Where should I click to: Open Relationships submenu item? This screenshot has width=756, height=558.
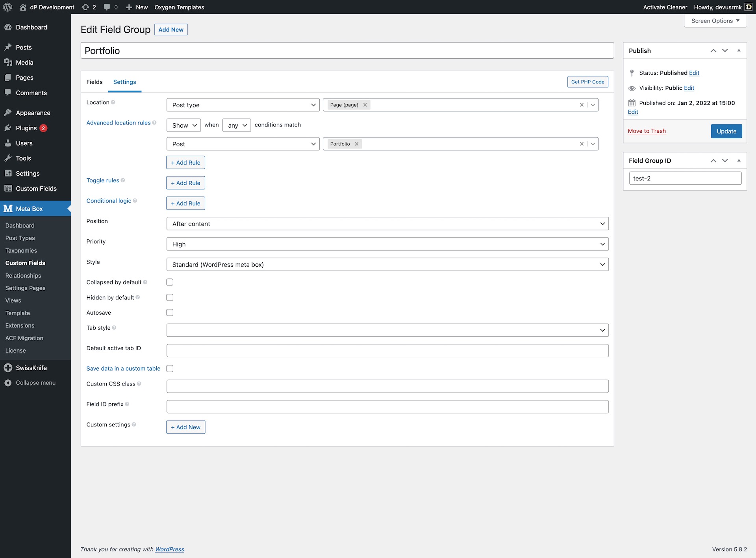point(23,276)
